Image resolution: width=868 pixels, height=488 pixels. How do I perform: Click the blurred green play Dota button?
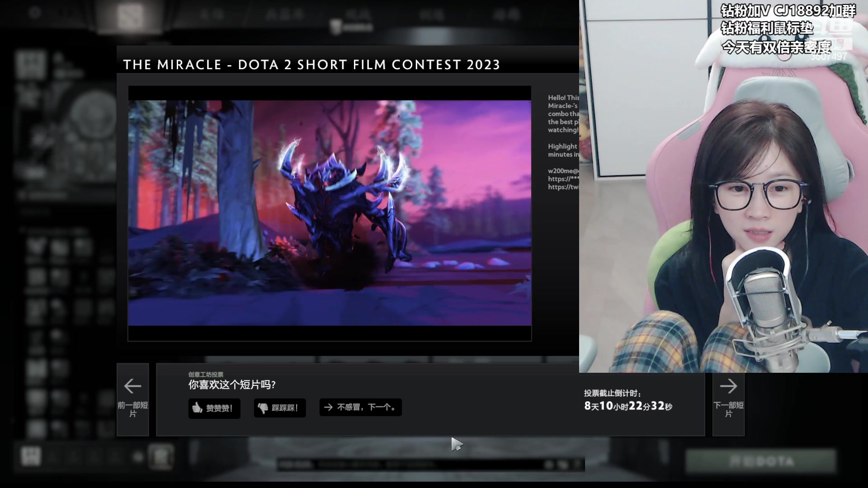coord(760,461)
